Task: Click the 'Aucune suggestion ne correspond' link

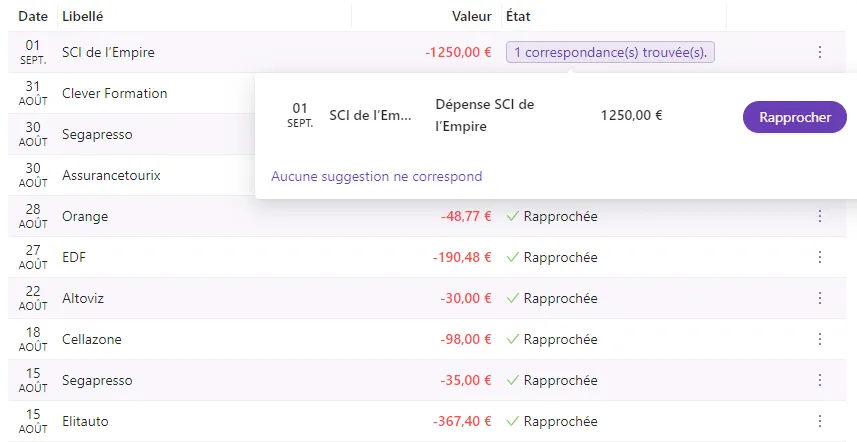Action: pyautogui.click(x=377, y=176)
